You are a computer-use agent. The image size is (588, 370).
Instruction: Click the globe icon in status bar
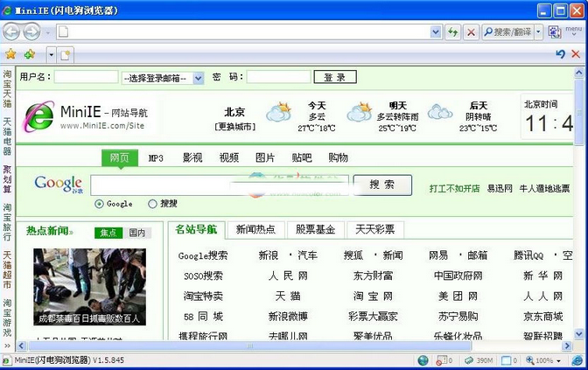point(423,360)
